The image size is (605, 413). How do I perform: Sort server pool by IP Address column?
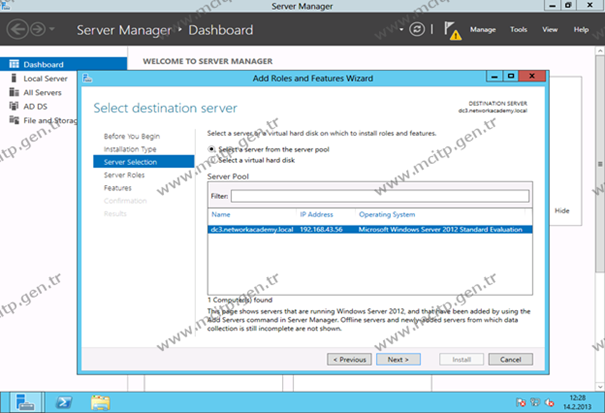pyautogui.click(x=316, y=214)
